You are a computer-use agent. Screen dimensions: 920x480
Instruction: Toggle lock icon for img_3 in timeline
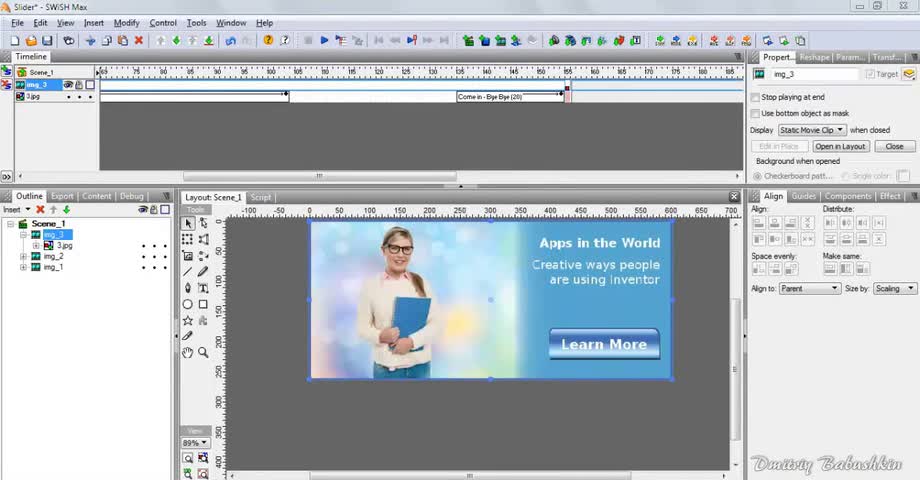79,84
